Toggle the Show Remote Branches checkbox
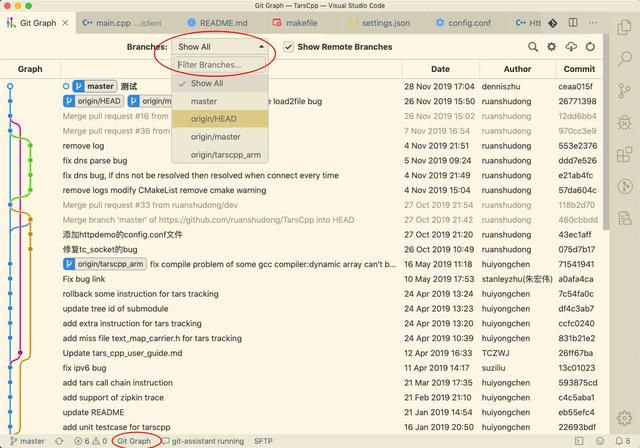The height and width of the screenshot is (448, 640). tap(288, 47)
